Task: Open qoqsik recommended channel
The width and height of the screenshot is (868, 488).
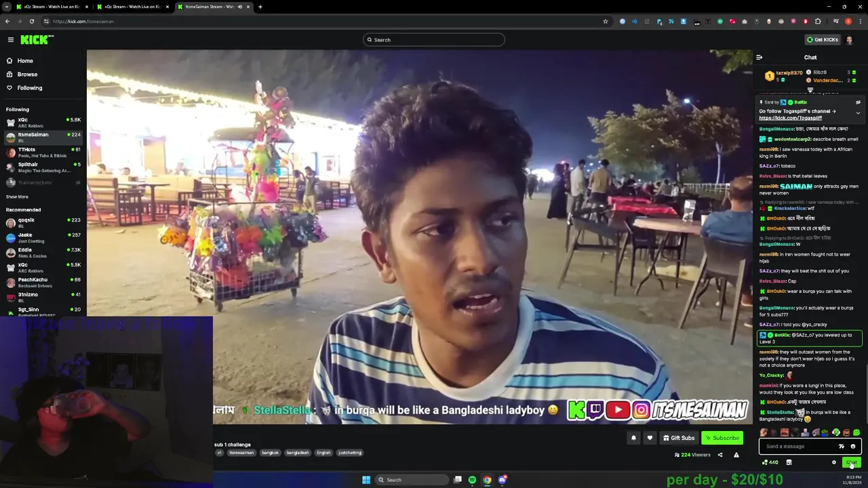Action: coord(43,223)
